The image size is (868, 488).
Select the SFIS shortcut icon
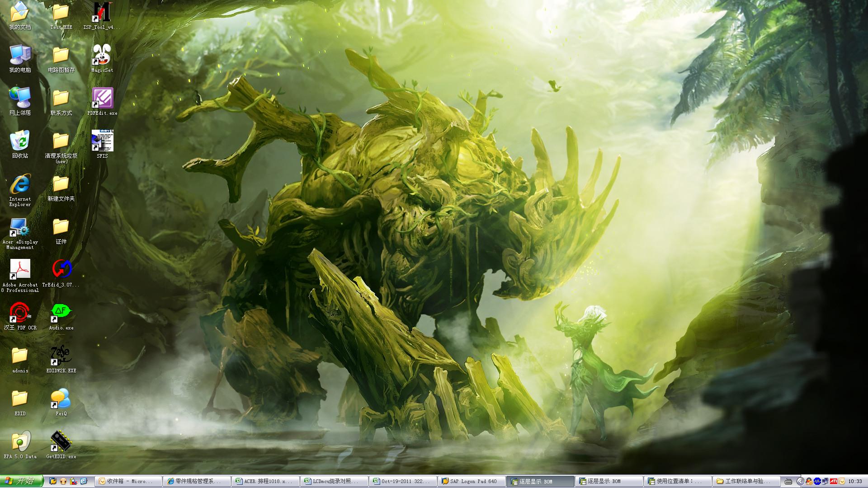pyautogui.click(x=102, y=145)
